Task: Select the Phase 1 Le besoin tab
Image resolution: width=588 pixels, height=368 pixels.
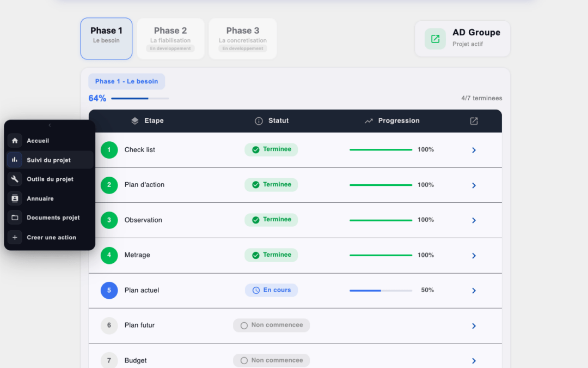Action: (x=106, y=39)
